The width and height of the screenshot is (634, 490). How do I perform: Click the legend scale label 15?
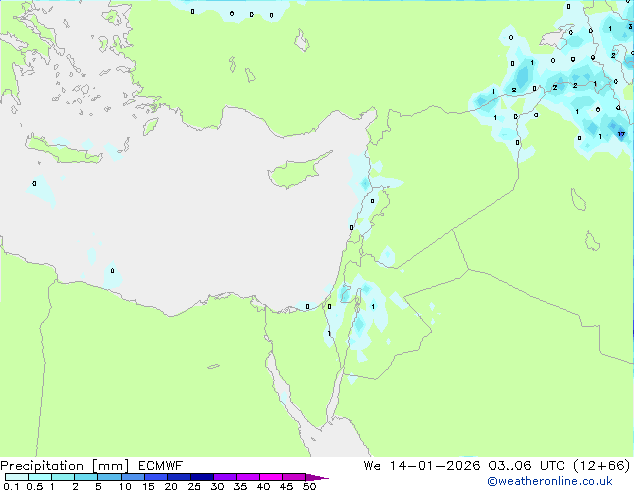click(x=148, y=486)
